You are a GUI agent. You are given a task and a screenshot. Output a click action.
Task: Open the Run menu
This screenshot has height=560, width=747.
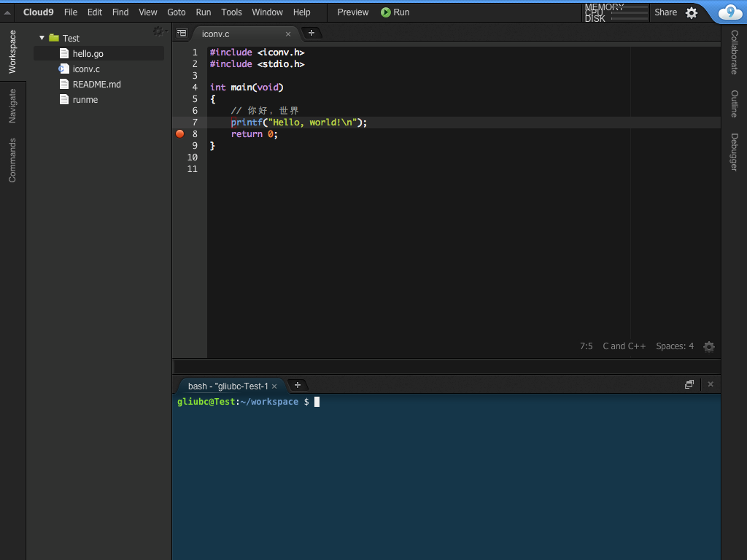click(x=203, y=12)
